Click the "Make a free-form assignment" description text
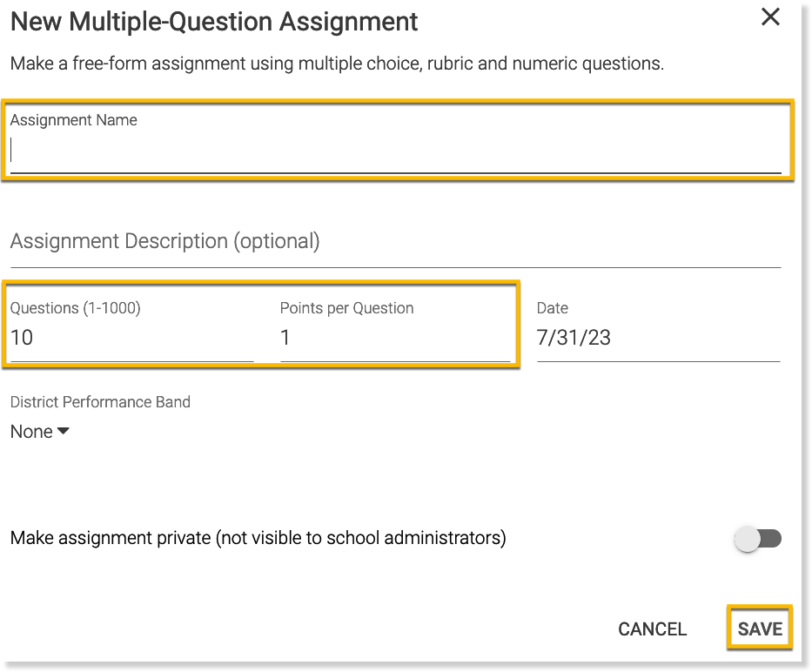This screenshot has height=672, width=812. (337, 64)
